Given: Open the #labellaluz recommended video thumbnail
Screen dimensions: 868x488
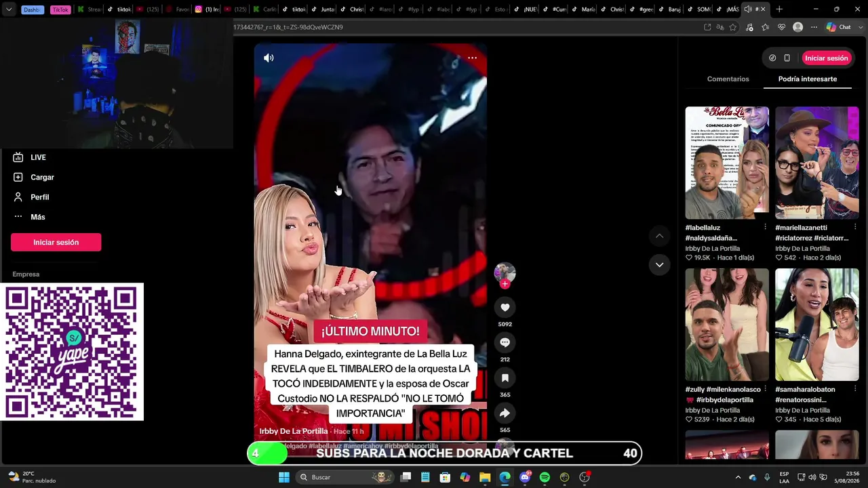Looking at the screenshot, I should (727, 163).
